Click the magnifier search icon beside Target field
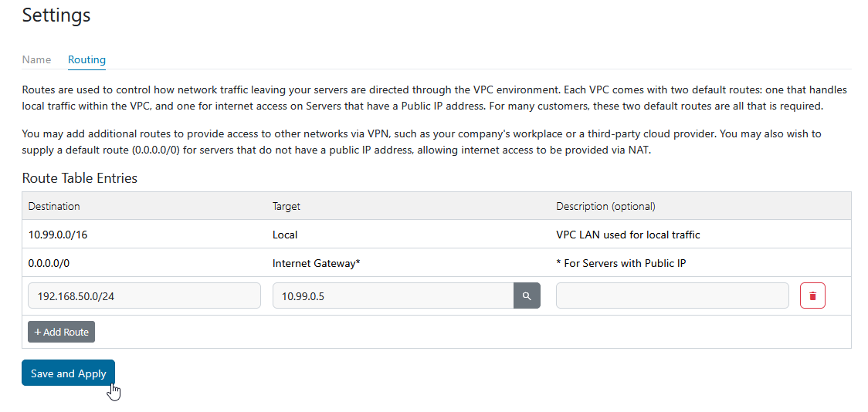868x412 pixels. 527,295
